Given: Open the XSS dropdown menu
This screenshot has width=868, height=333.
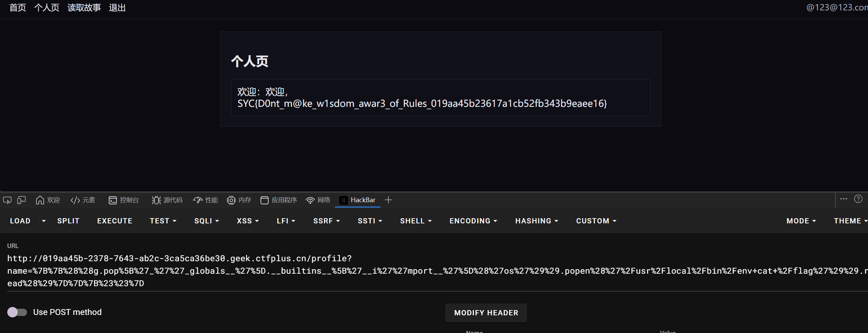Looking at the screenshot, I should coord(248,221).
